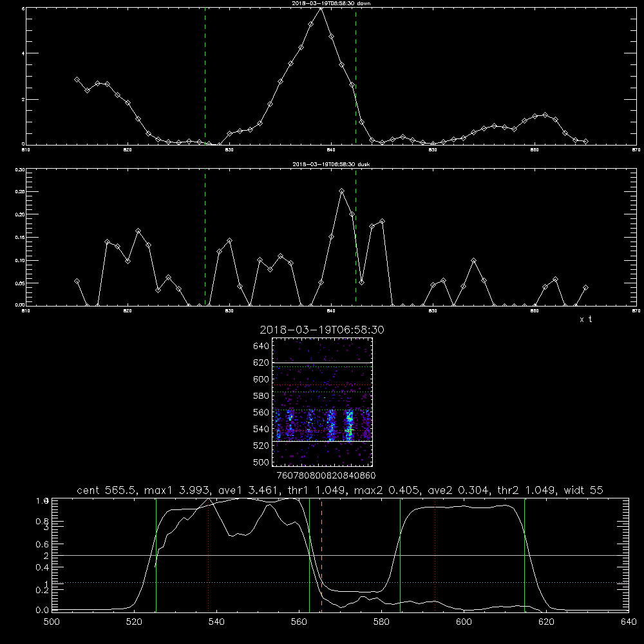This screenshot has height=644, width=644.
Task: Click the blue dotted threshold line in bottom plot
Action: pos(340,582)
